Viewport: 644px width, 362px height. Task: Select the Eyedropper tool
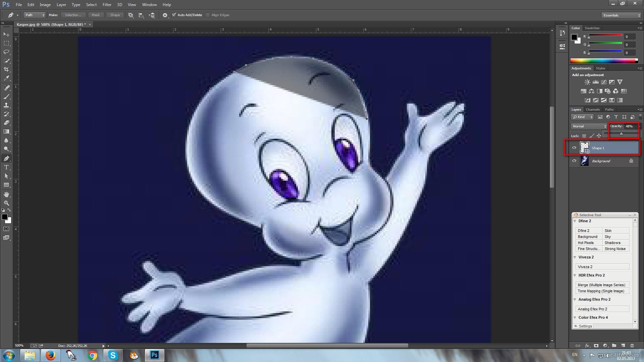[6, 78]
